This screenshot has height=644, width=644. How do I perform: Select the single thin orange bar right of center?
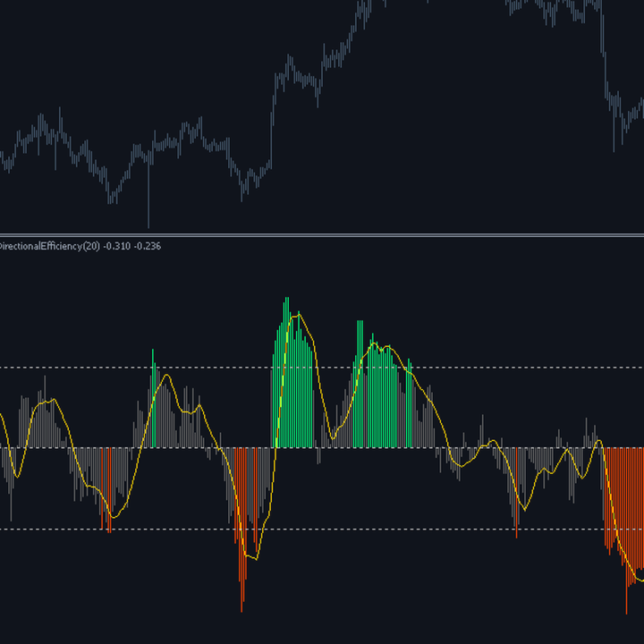[516, 493]
